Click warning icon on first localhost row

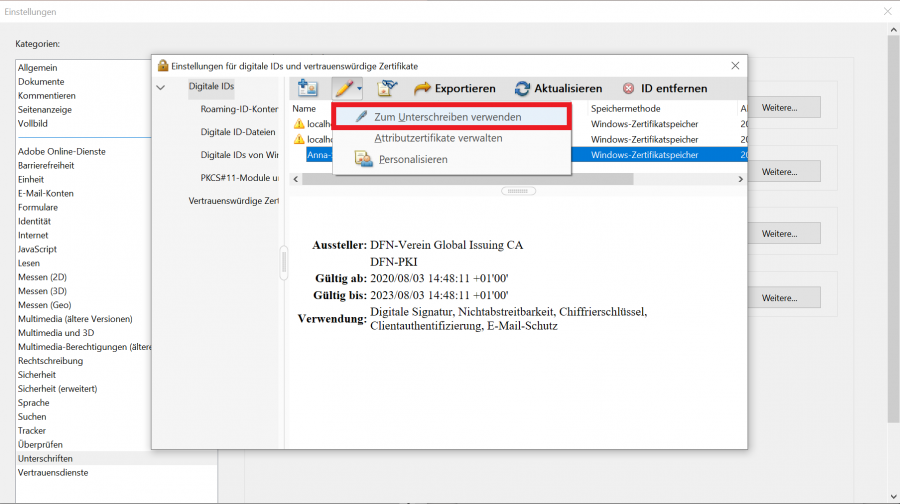pos(298,124)
